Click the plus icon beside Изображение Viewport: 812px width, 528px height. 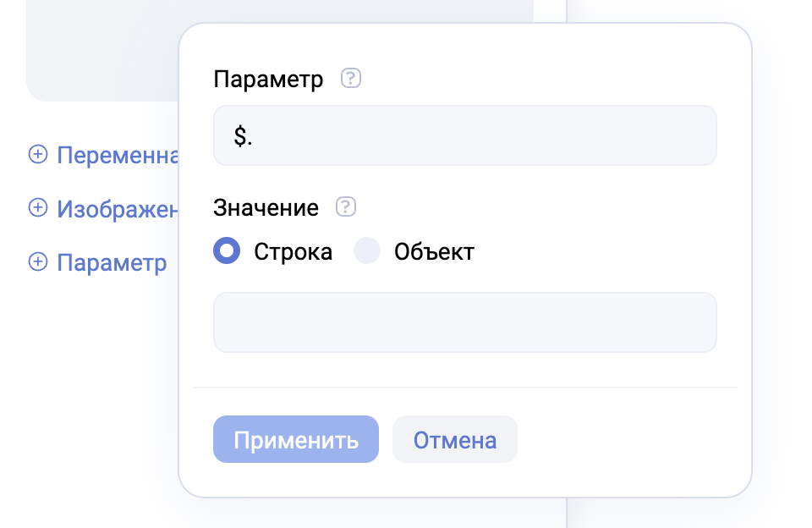38,208
